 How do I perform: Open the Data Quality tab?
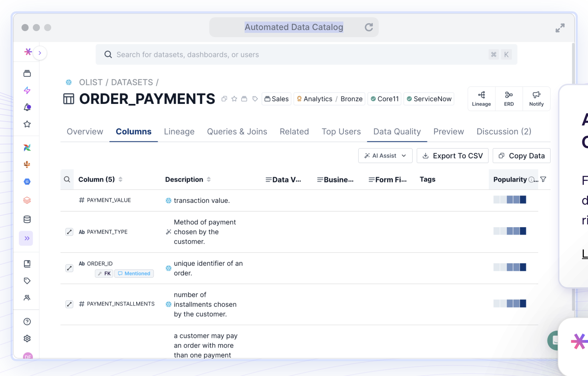coord(397,131)
